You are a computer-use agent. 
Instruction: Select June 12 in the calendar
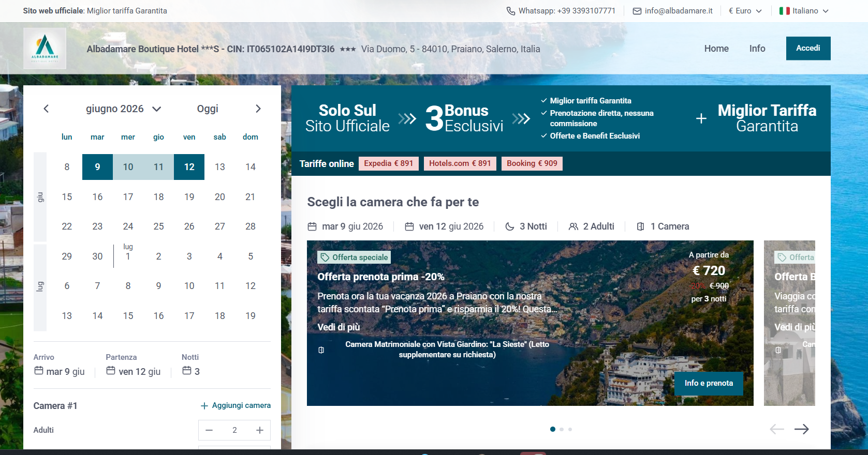pyautogui.click(x=189, y=167)
